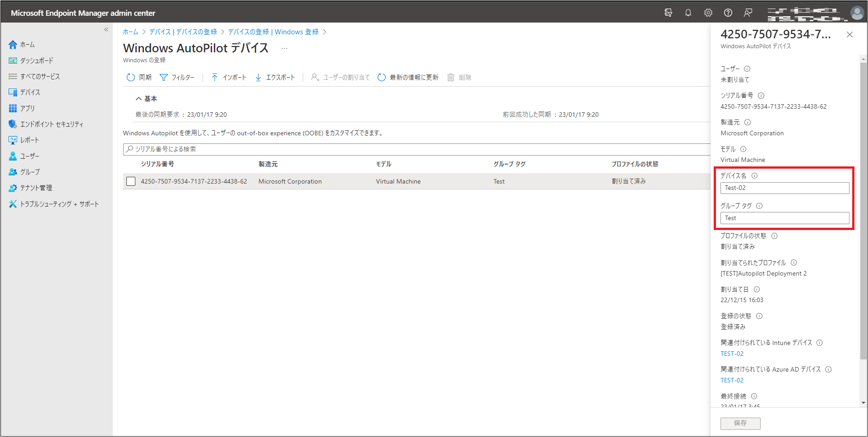The width and height of the screenshot is (868, 437).
Task: Click the エクスポート toolbar button
Action: pos(275,78)
